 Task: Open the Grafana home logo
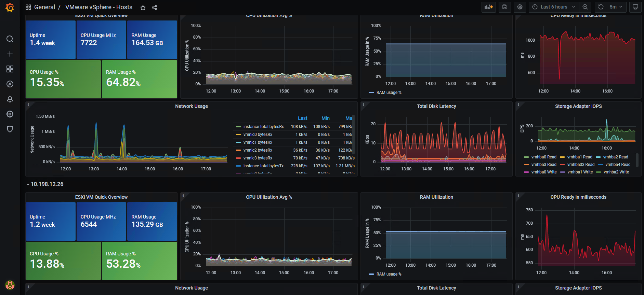[10, 7]
